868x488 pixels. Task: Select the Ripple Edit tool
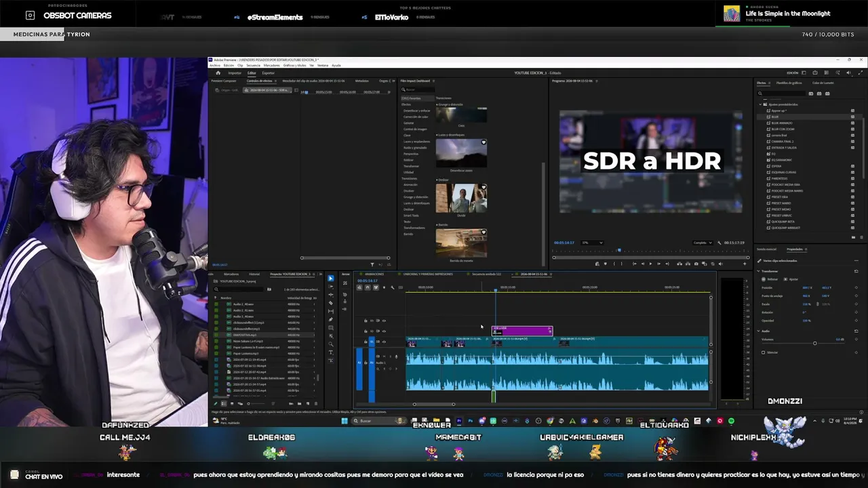click(331, 295)
